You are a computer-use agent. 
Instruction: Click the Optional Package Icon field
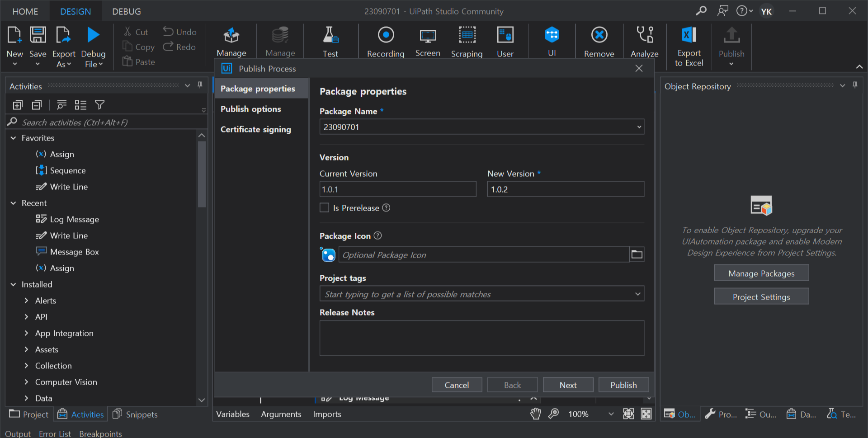coord(484,254)
